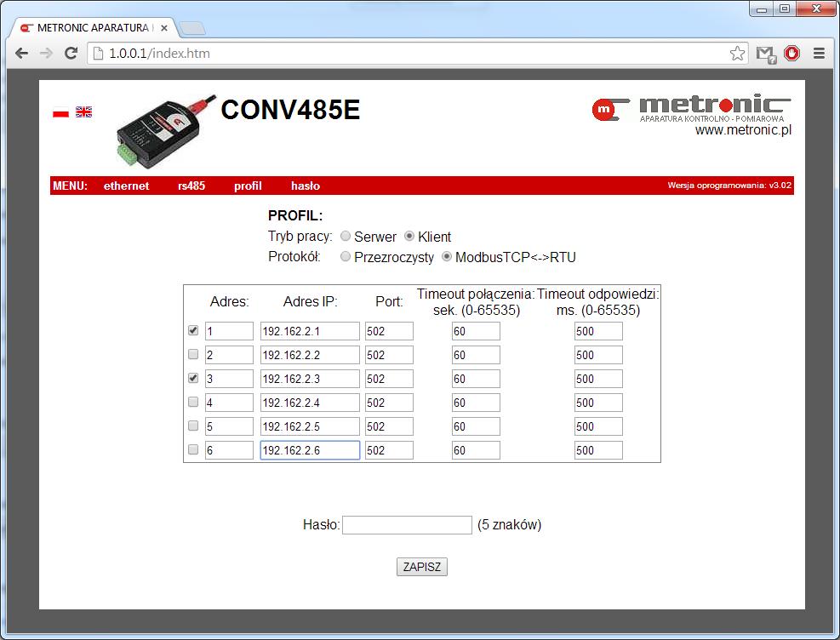The width and height of the screenshot is (840, 640).
Task: Open a new browser tab
Action: (191, 28)
